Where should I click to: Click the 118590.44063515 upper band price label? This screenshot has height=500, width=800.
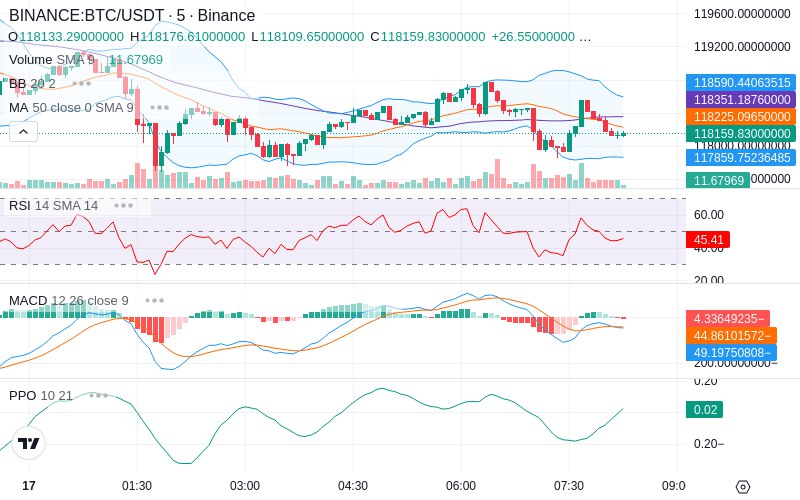[741, 83]
